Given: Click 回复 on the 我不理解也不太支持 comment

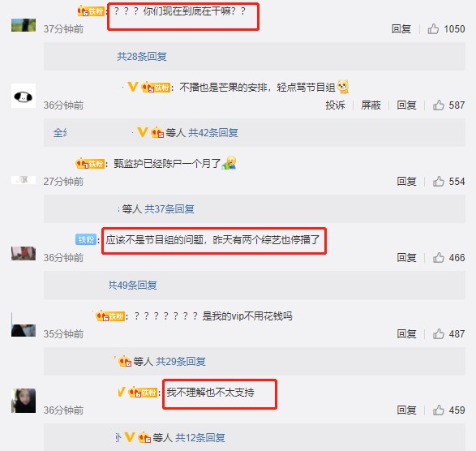Looking at the screenshot, I should (x=406, y=410).
